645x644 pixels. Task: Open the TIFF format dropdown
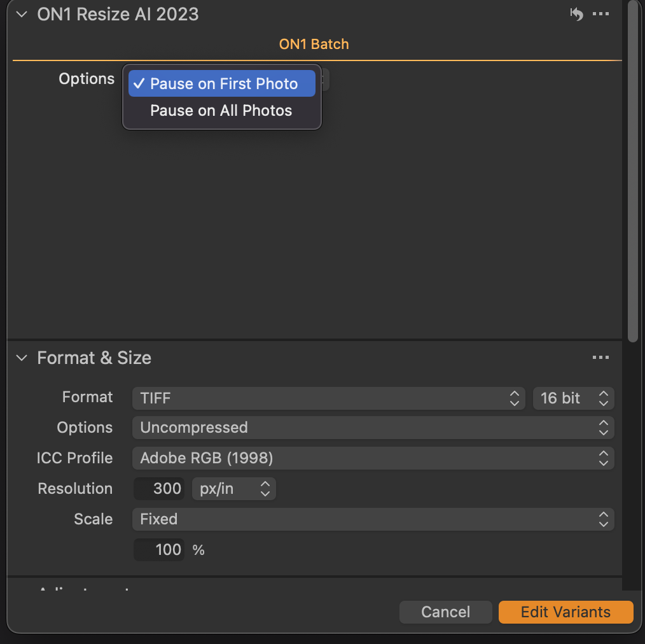point(328,398)
